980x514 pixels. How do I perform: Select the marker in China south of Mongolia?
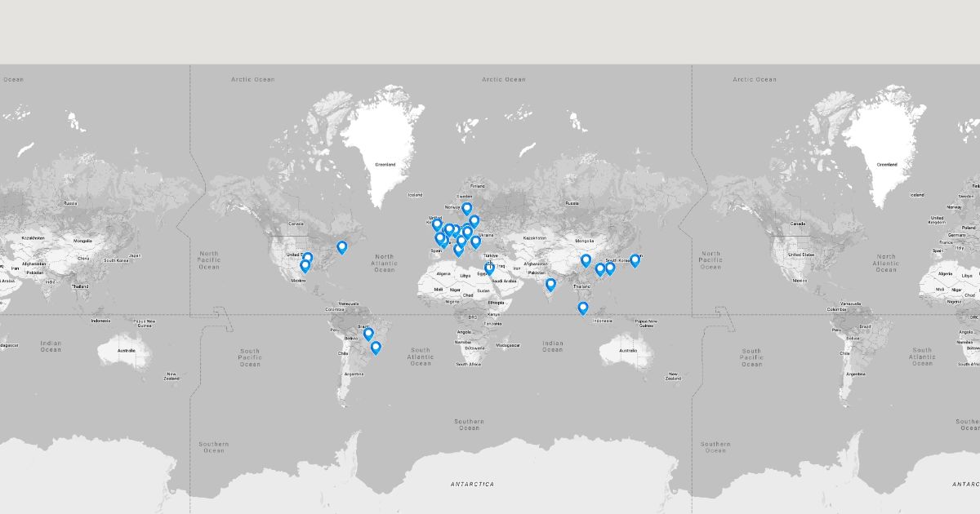pos(586,260)
